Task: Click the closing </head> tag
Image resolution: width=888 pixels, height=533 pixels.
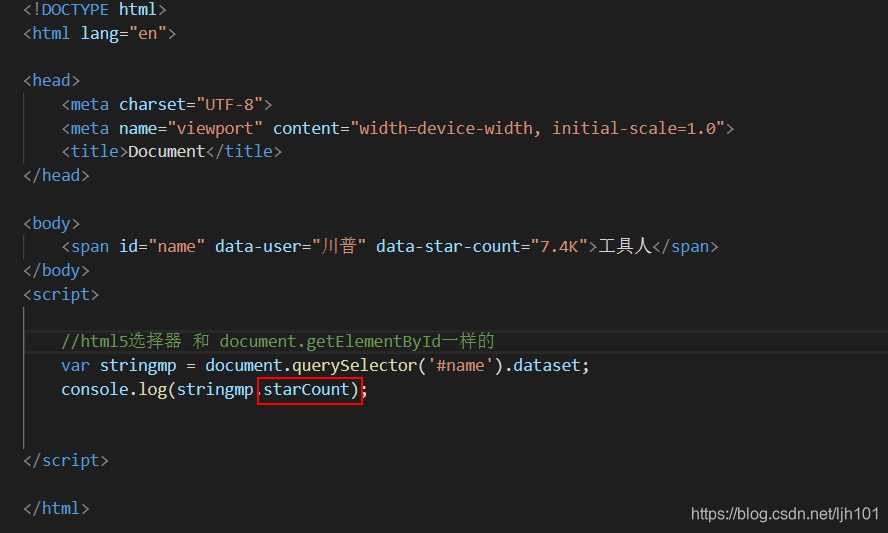Action: [x=56, y=176]
